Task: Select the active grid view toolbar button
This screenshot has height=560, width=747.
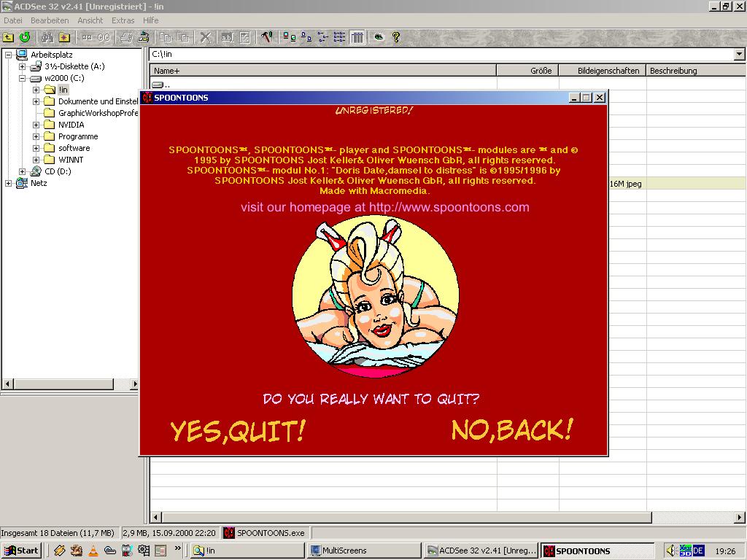Action: pyautogui.click(x=357, y=37)
